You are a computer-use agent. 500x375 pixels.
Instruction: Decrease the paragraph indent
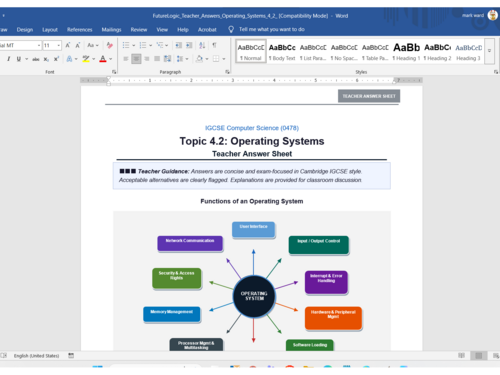click(x=179, y=45)
